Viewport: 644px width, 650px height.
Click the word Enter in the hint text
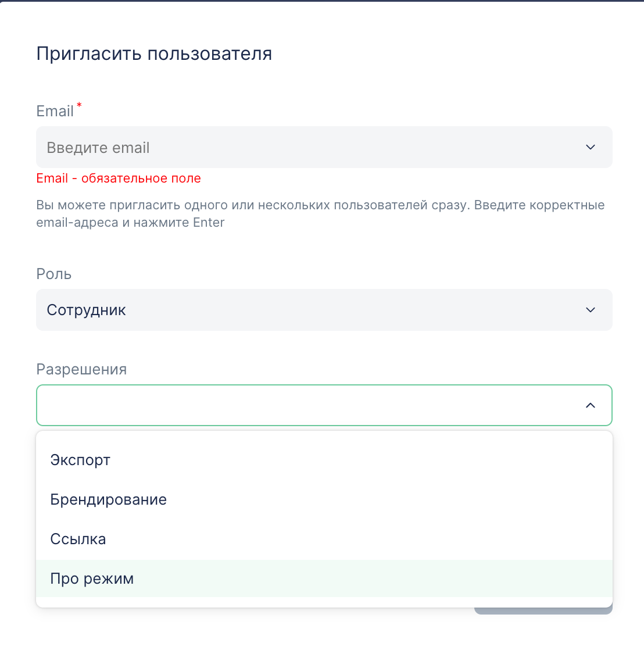pyautogui.click(x=209, y=223)
